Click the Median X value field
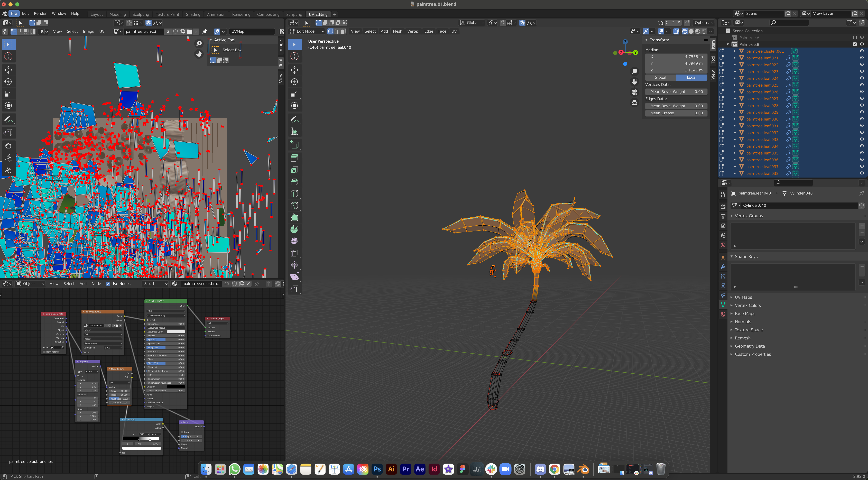This screenshot has width=868, height=480. coord(676,57)
